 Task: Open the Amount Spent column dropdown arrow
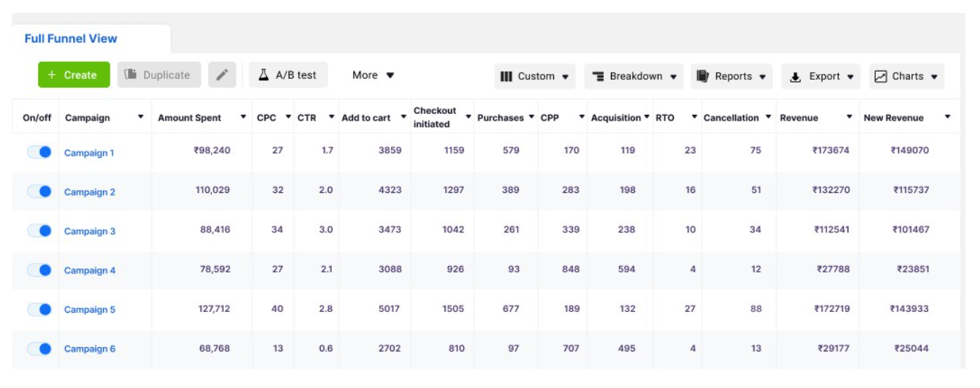point(243,118)
